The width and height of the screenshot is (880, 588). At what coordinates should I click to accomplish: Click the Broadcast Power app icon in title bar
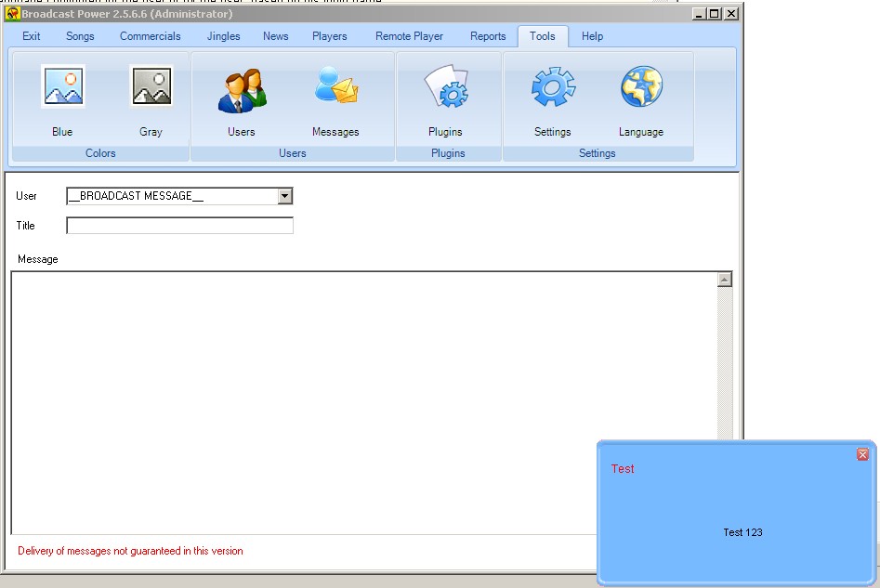(12, 13)
